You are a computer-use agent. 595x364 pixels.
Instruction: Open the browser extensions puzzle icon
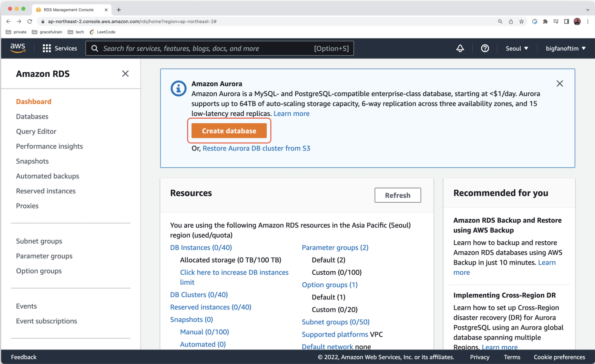[545, 21]
